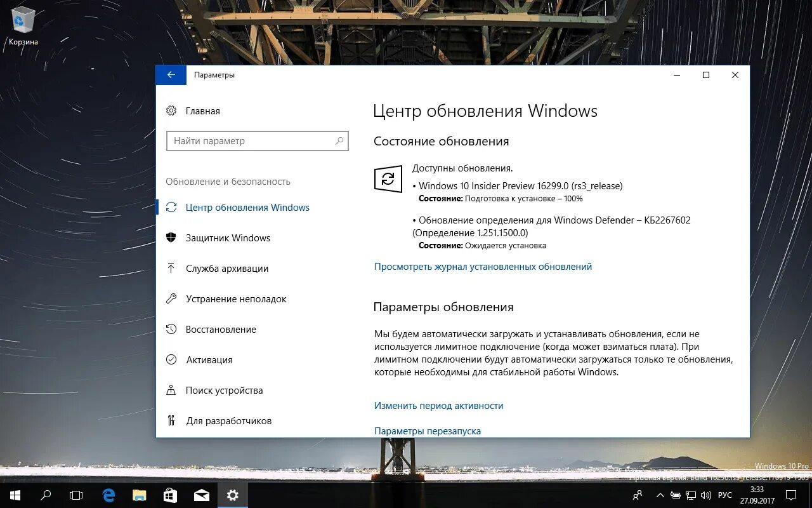Open Mail app from taskbar

point(202,495)
